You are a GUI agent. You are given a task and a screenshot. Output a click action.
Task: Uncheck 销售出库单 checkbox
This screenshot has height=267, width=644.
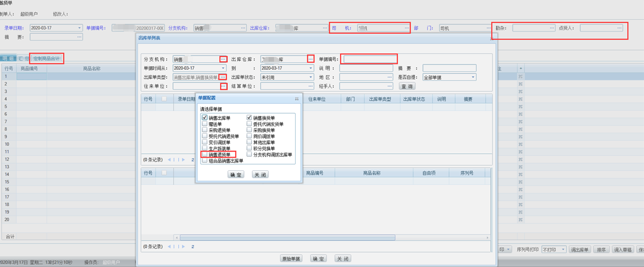pyautogui.click(x=205, y=118)
